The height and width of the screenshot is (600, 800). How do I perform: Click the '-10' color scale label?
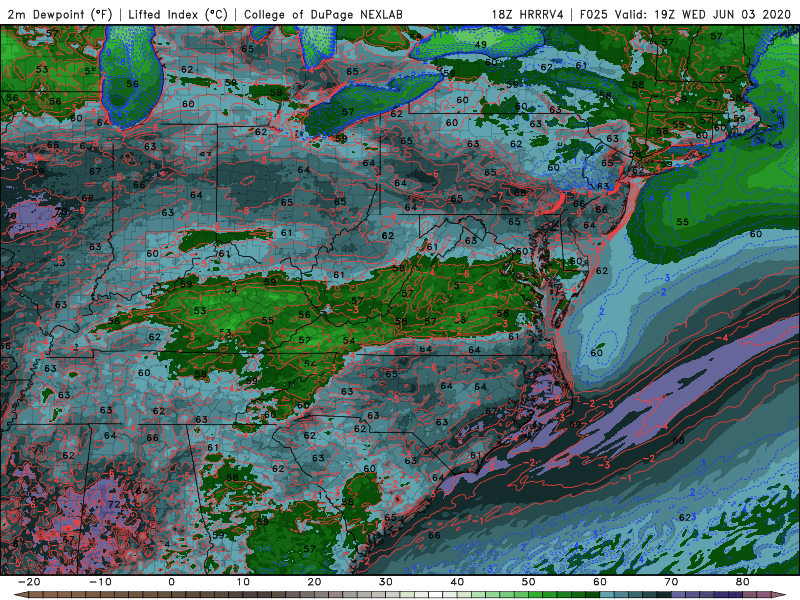tap(100, 582)
